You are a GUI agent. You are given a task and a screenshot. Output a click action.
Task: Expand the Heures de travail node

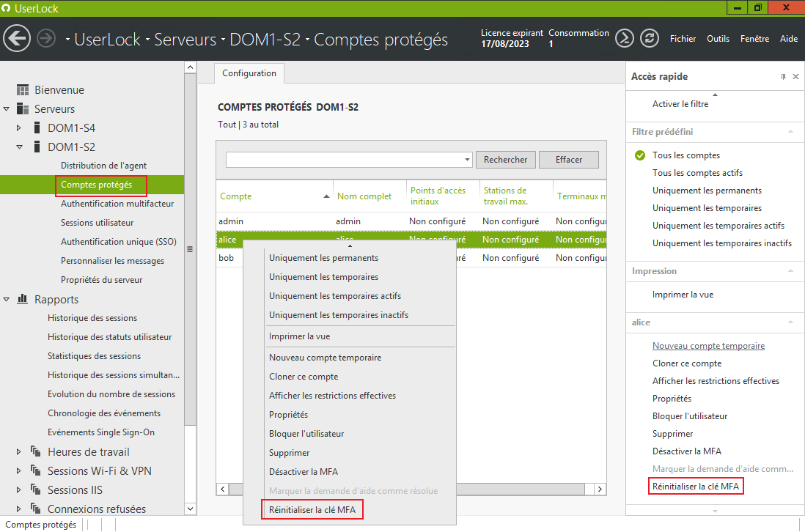(x=19, y=452)
